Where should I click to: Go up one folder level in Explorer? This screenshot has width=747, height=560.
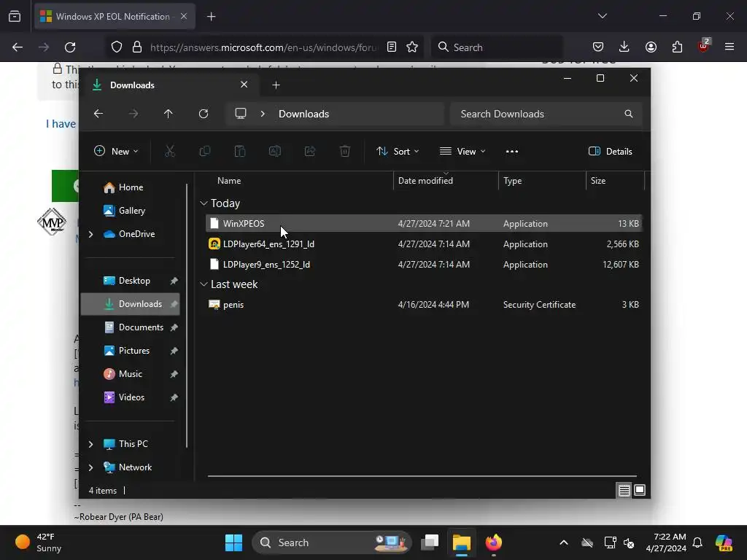[169, 114]
